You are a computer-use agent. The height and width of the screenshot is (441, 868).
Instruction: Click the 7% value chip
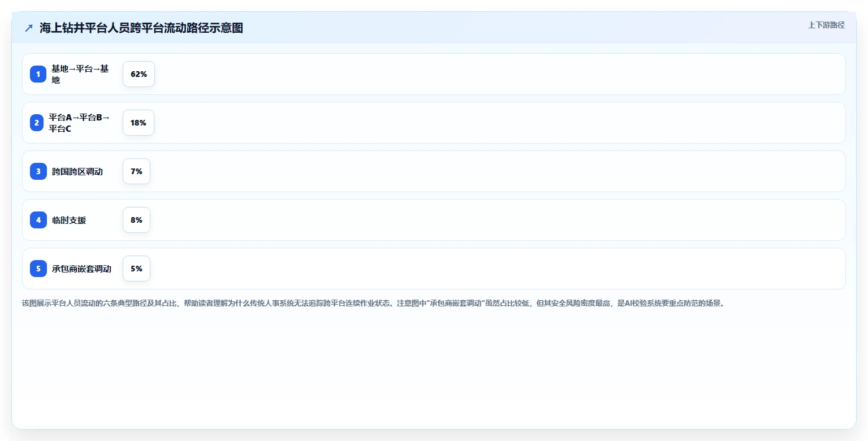[136, 171]
